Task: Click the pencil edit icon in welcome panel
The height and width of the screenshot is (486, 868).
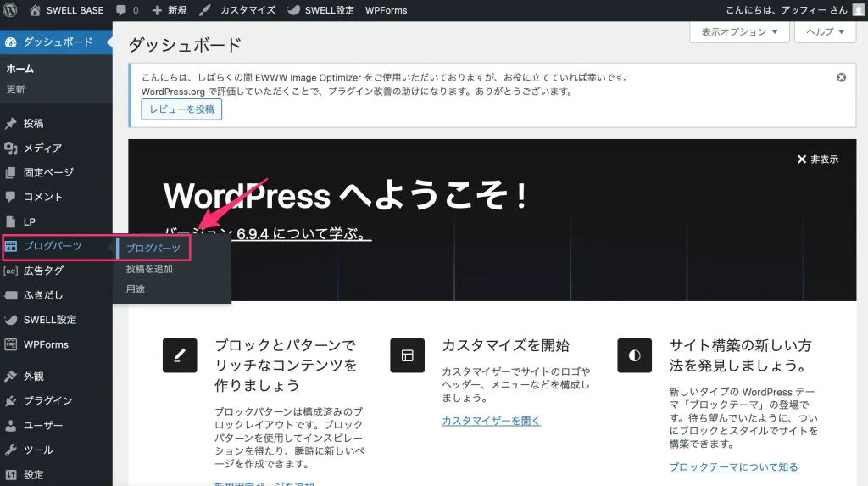Action: pyautogui.click(x=180, y=355)
